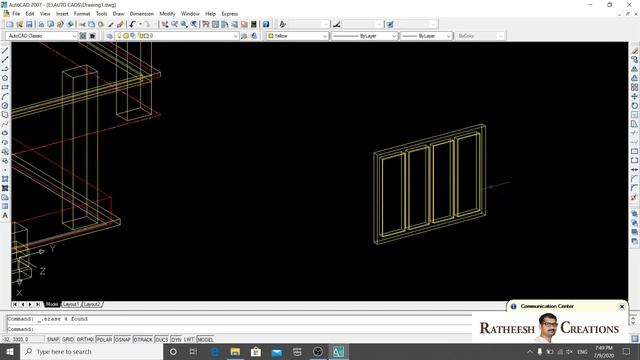Click the coordinate readout in status bar
Image resolution: width=640 pixels, height=360 pixels.
point(23,339)
